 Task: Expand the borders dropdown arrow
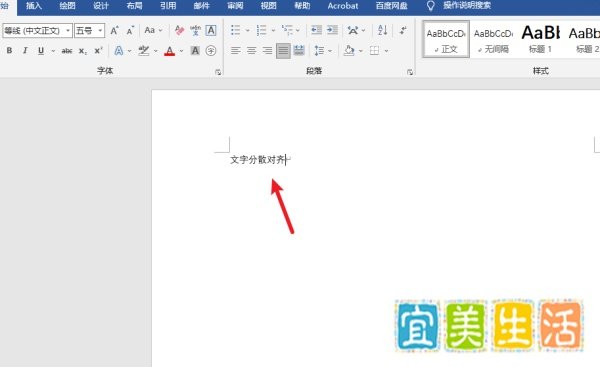pyautogui.click(x=386, y=51)
